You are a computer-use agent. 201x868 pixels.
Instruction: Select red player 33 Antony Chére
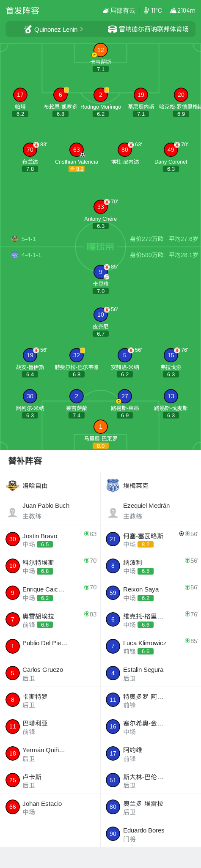(101, 207)
